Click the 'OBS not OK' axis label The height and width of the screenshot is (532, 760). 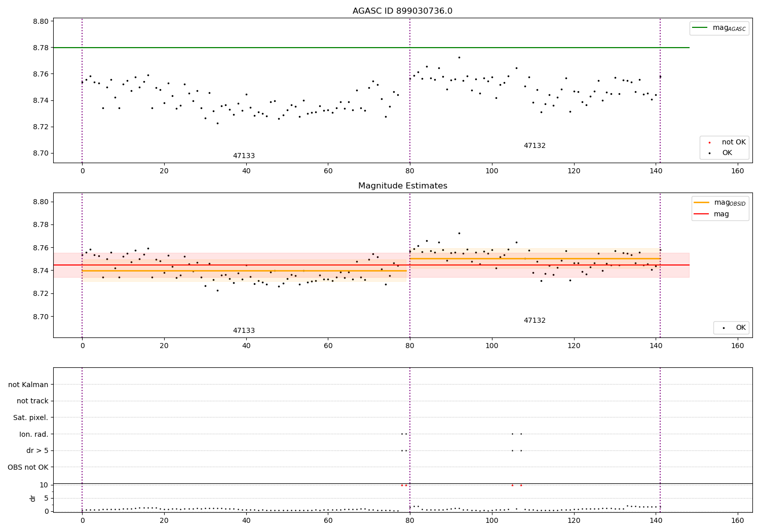point(28,467)
